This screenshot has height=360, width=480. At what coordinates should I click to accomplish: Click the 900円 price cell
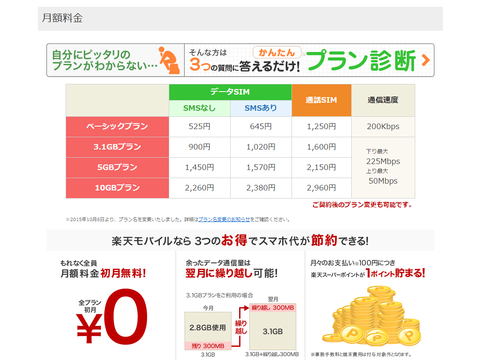click(x=199, y=147)
